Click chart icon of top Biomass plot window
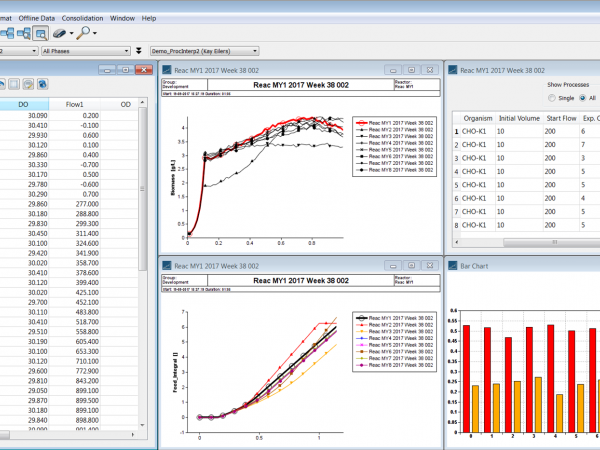Image resolution: width=600 pixels, height=450 pixels. point(167,70)
